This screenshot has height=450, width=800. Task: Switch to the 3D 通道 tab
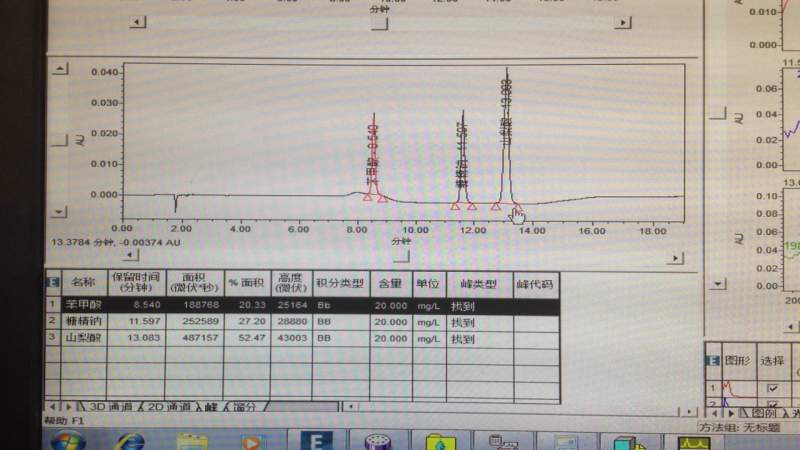tap(110, 407)
